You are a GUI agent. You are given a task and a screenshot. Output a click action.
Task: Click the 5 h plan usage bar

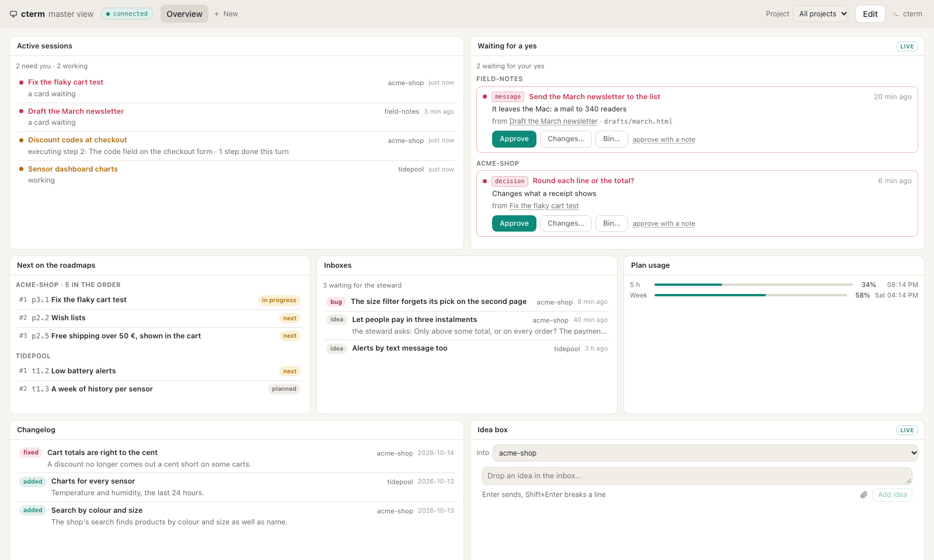click(x=753, y=285)
